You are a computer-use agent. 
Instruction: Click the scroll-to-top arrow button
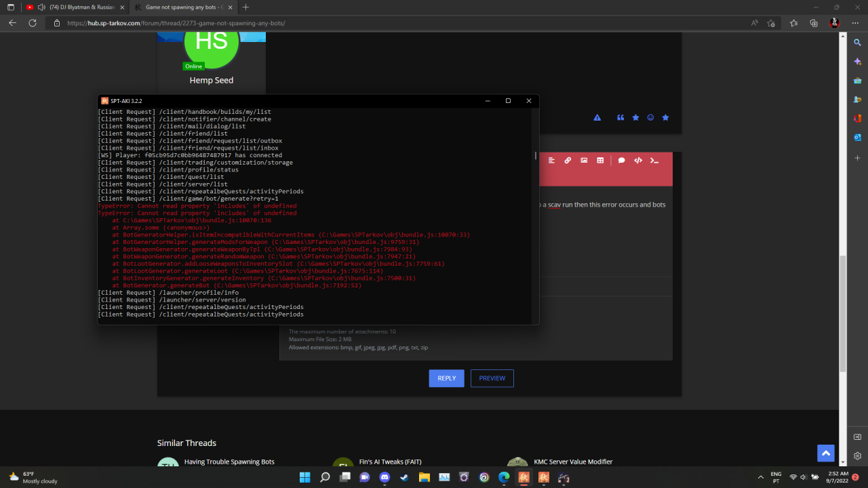pos(825,453)
